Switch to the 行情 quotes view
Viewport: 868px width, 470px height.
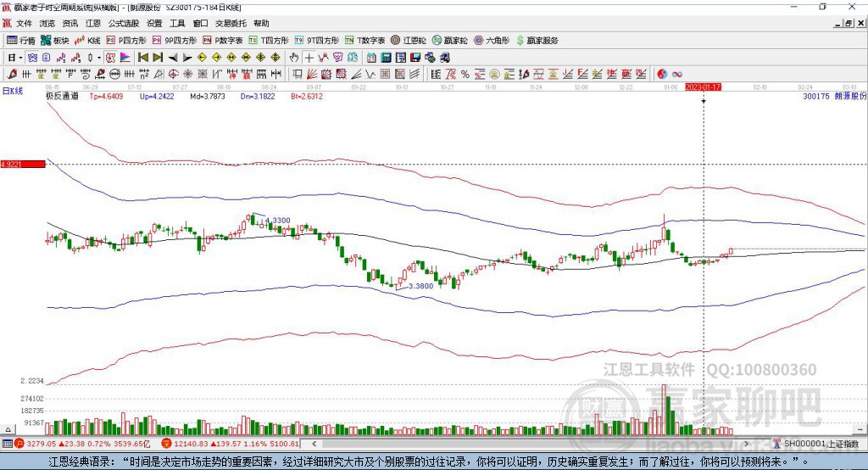(21, 41)
